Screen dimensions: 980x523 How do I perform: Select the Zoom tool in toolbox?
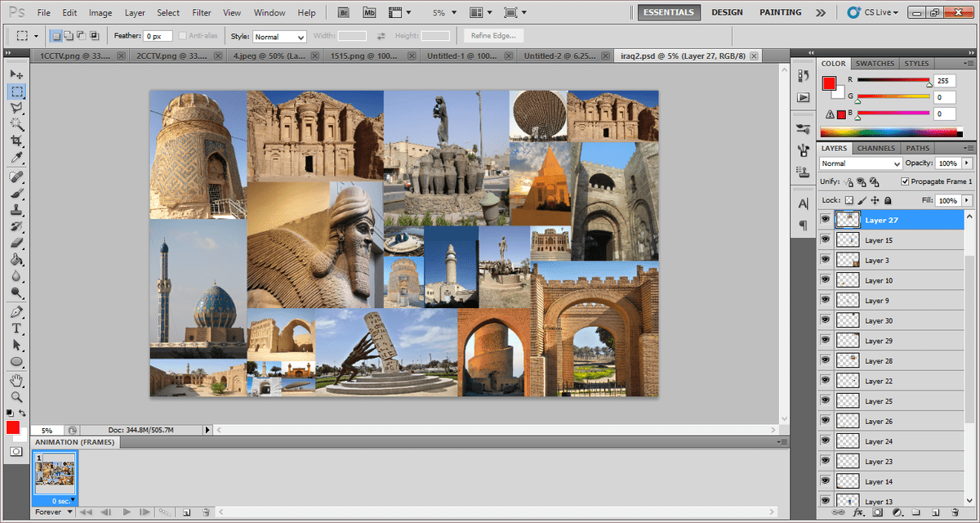16,396
